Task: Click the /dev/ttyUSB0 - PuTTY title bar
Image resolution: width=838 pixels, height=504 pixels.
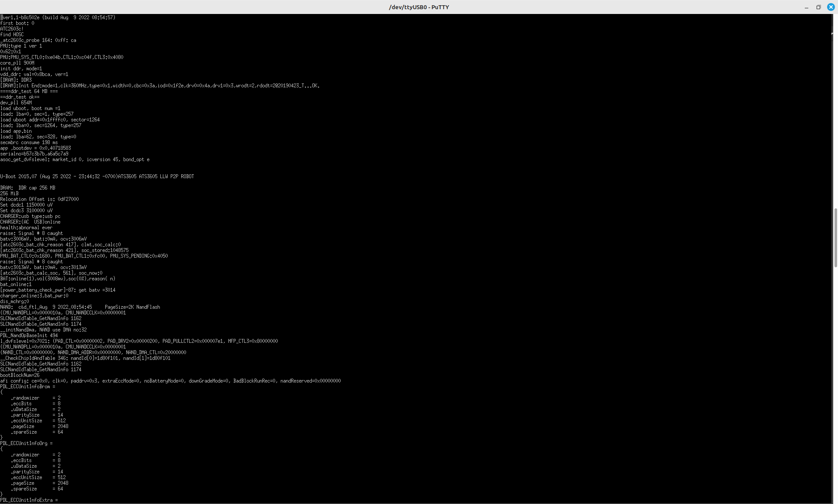Action: 419,7
